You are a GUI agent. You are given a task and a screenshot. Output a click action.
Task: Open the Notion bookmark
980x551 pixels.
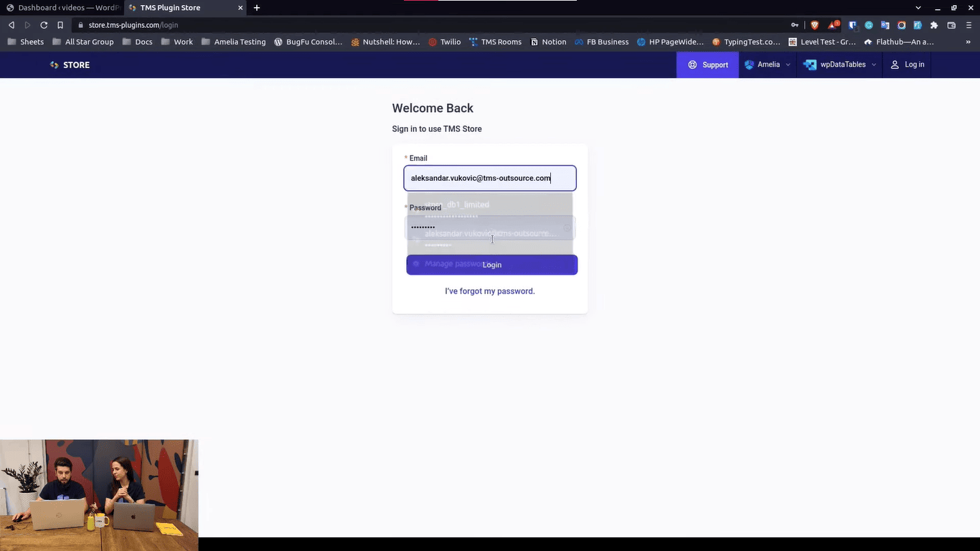click(x=549, y=42)
